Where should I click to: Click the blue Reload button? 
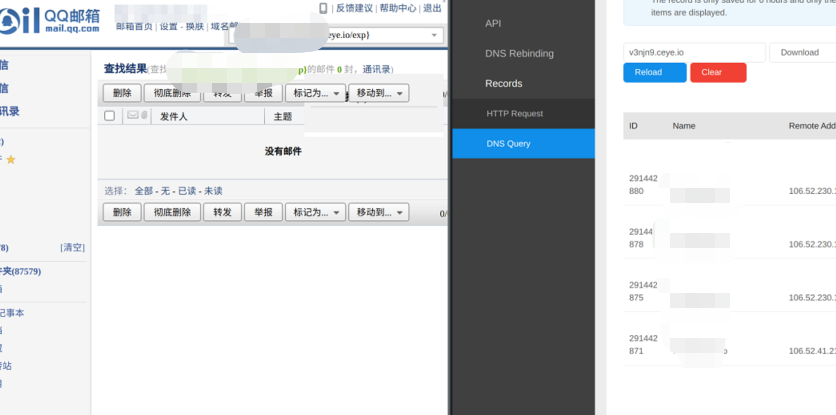(655, 73)
